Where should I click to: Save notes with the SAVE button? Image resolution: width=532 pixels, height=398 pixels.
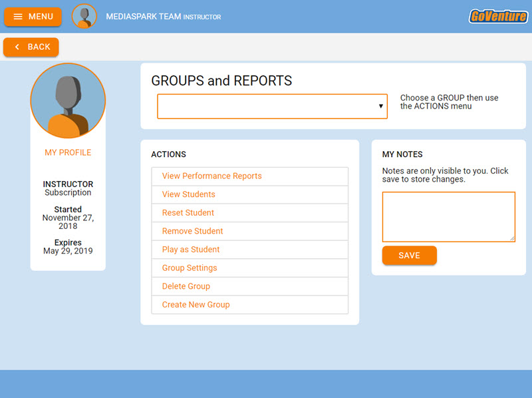point(409,256)
